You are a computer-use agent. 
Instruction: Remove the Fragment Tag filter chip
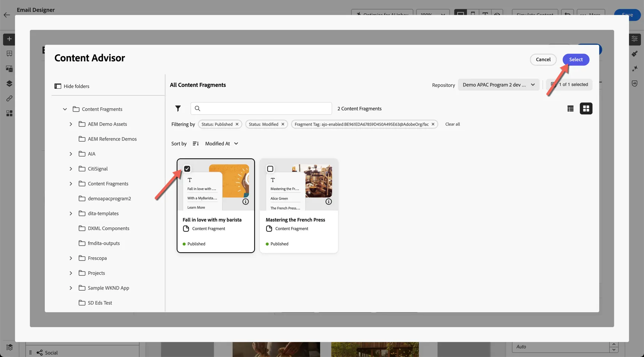[x=433, y=124]
